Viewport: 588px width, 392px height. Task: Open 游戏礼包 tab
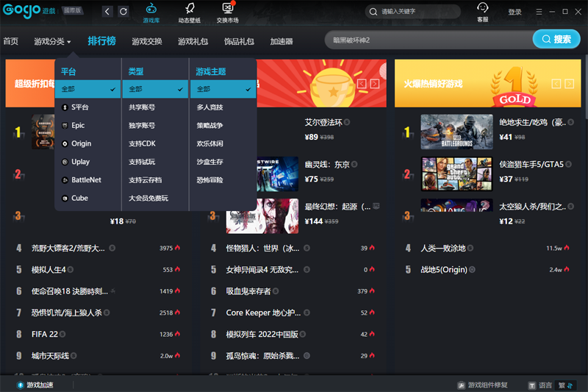pos(193,41)
